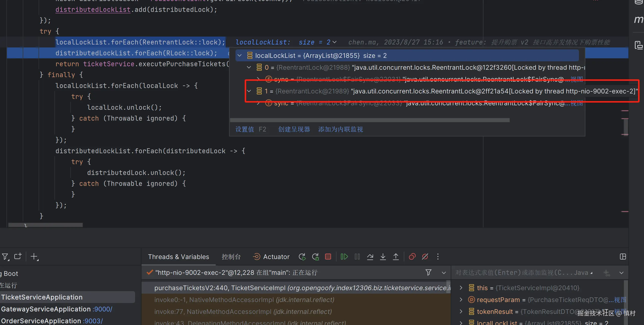Click the Resume Program debugger icon
644x325 pixels.
tap(344, 257)
